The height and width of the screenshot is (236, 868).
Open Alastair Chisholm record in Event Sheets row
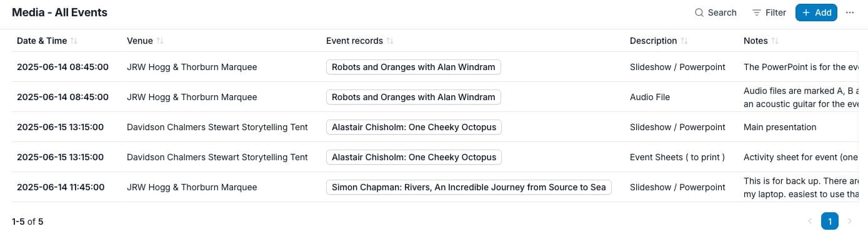[414, 157]
